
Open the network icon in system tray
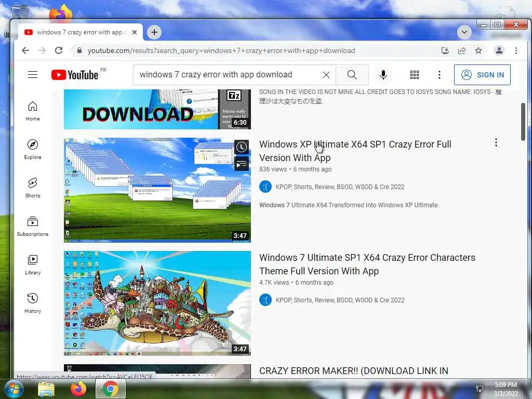pos(480,389)
